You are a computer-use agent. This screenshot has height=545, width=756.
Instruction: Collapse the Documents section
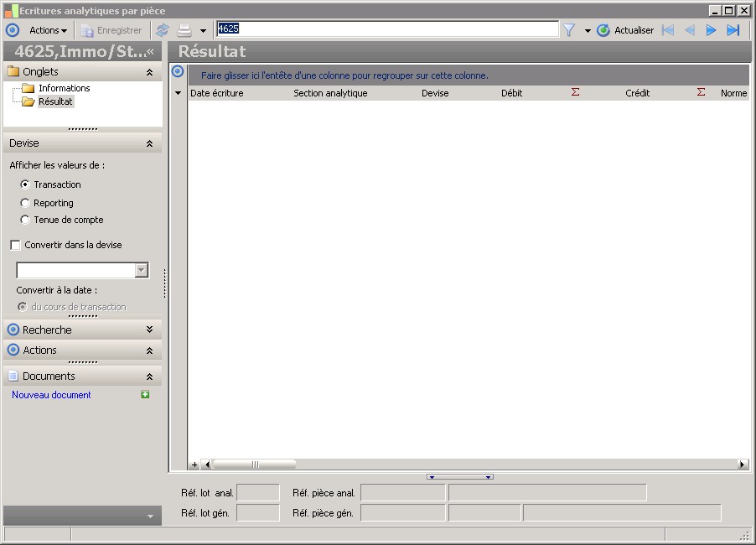pos(149,376)
